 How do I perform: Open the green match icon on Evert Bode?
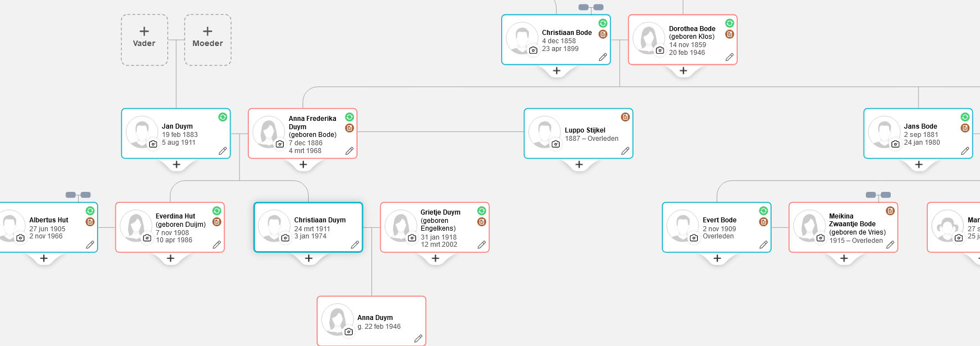[763, 211]
